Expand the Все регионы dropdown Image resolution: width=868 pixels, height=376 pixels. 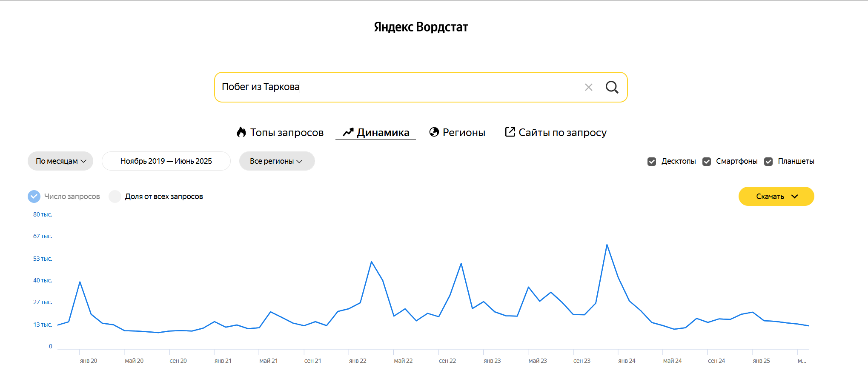pyautogui.click(x=277, y=161)
